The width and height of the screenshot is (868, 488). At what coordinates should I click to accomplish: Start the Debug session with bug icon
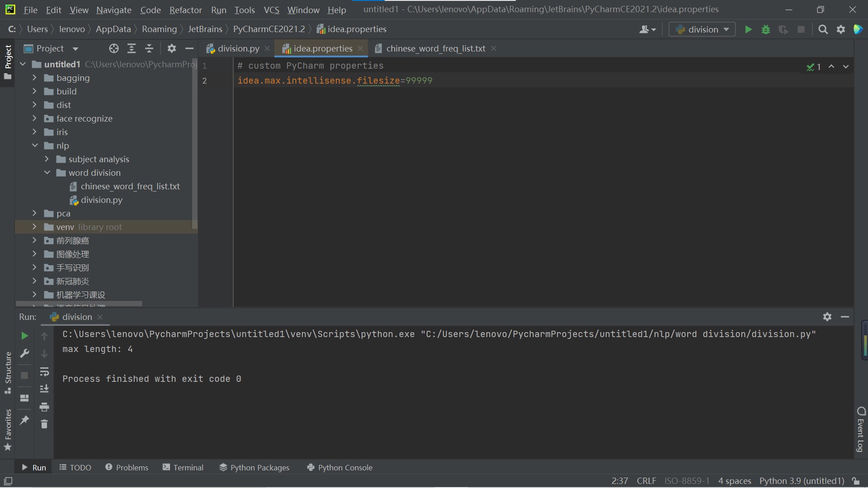tap(766, 30)
